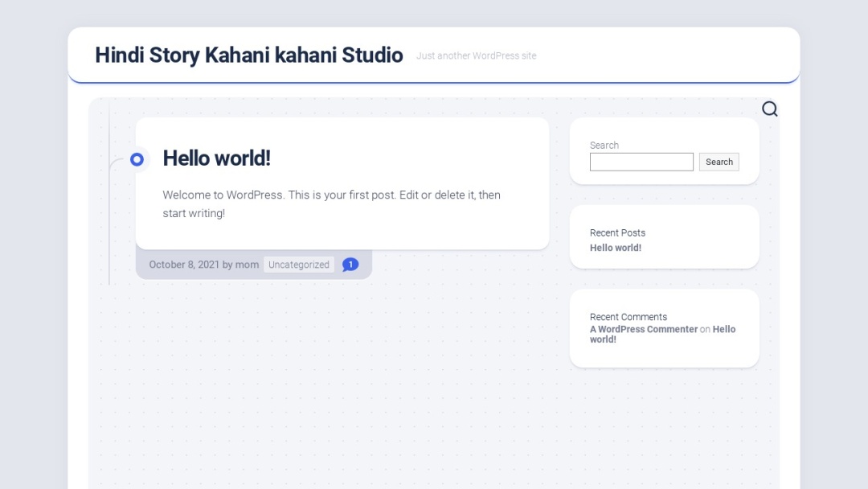Open A WordPress Commenter profile link

point(644,329)
